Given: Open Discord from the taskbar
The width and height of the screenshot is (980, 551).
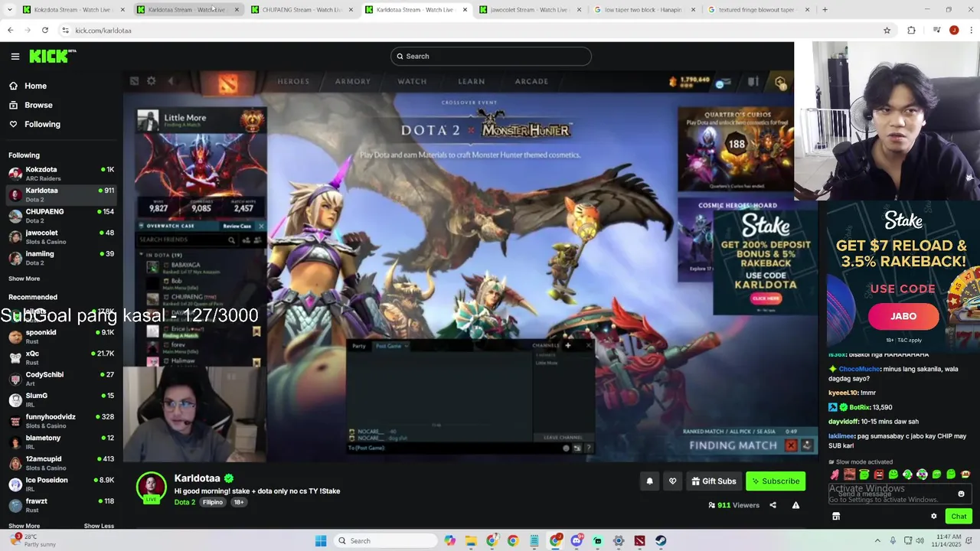Looking at the screenshot, I should coord(577,541).
